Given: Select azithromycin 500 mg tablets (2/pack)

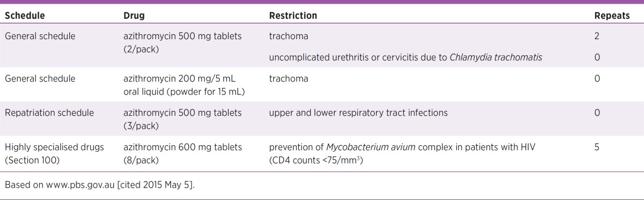Looking at the screenshot, I should tap(182, 42).
